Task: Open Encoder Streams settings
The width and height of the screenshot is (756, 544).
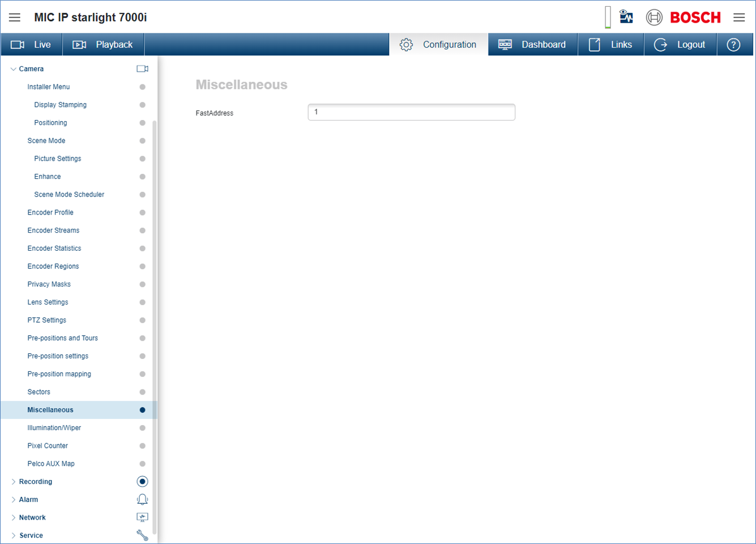Action: (x=53, y=230)
